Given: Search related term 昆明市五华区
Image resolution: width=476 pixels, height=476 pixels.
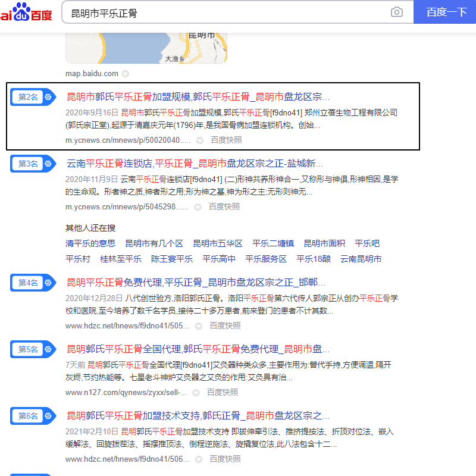Looking at the screenshot, I should (x=218, y=243).
